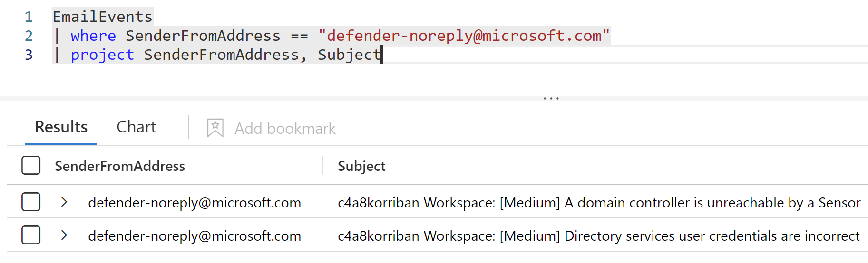
Task: Click the bookmark star icon
Action: (x=215, y=128)
